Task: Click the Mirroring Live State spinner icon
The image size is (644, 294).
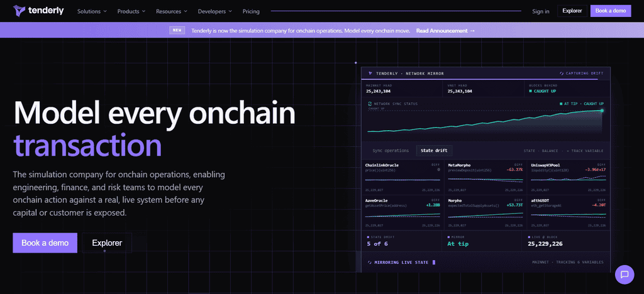Action: point(370,262)
